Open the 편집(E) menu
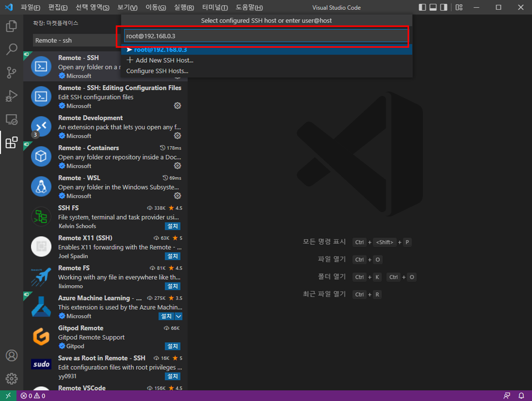The image size is (532, 401). (58, 7)
